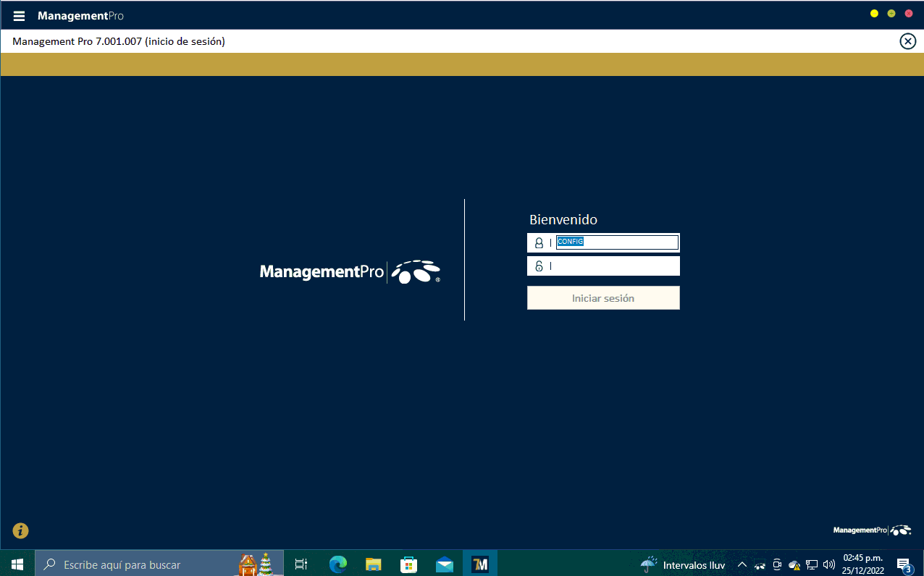
Task: Click the user icon beside the username field
Action: coord(539,242)
